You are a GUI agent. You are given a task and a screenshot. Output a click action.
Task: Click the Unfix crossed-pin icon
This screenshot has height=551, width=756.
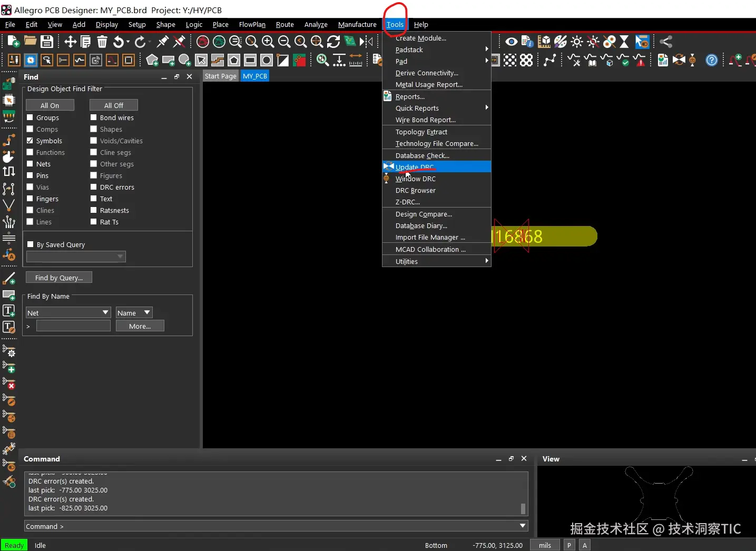[x=179, y=42]
